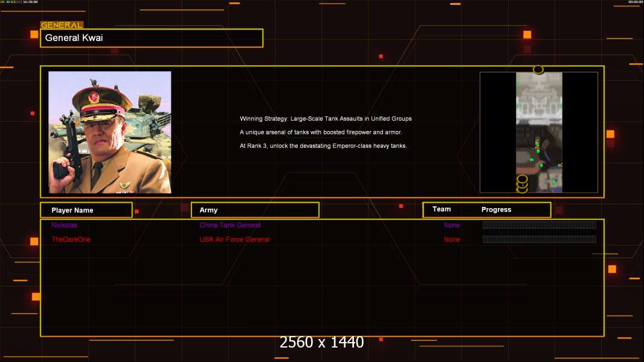Click the Team column label

tap(442, 209)
